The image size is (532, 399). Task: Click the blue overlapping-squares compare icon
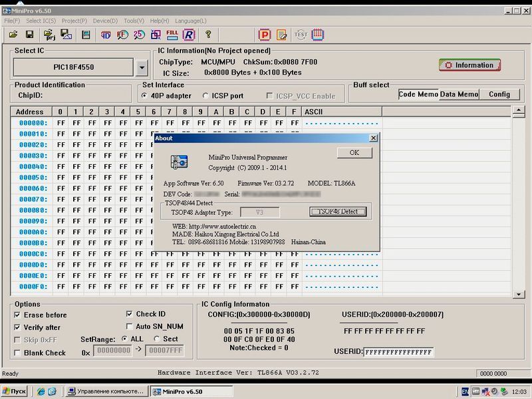(156, 35)
